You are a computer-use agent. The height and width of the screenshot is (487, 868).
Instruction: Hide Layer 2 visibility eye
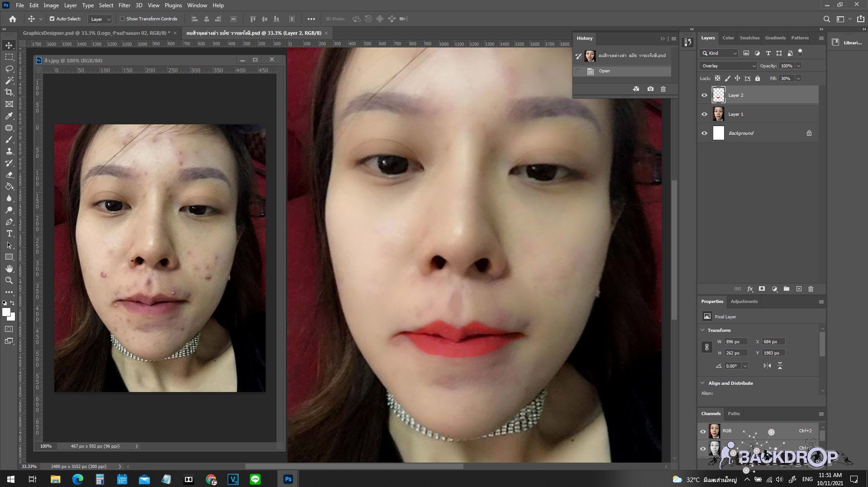pos(704,95)
